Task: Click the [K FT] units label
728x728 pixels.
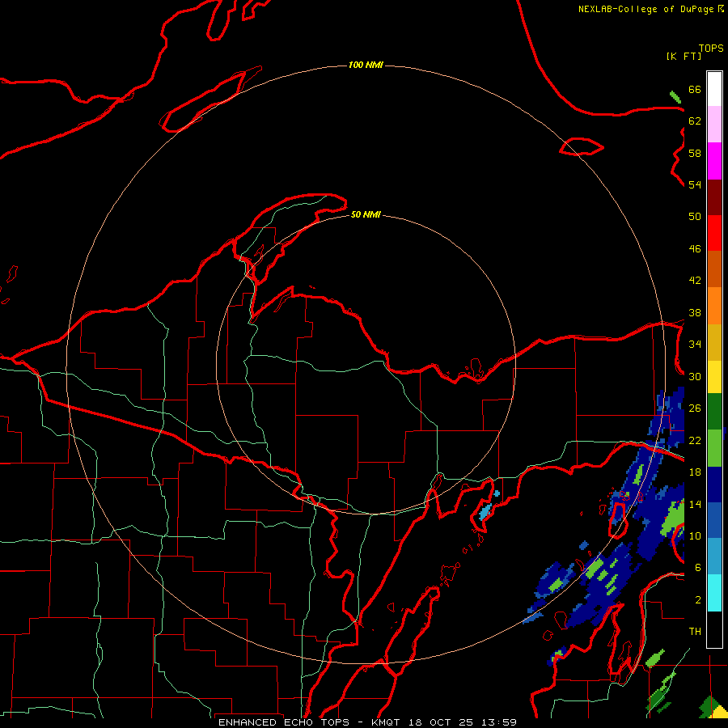Action: (684, 56)
